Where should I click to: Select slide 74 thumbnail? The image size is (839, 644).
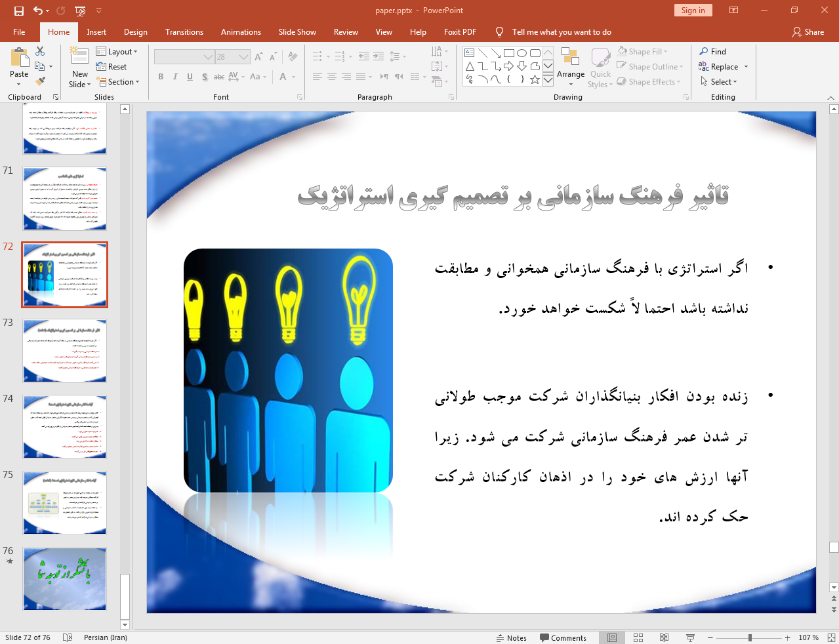point(64,426)
